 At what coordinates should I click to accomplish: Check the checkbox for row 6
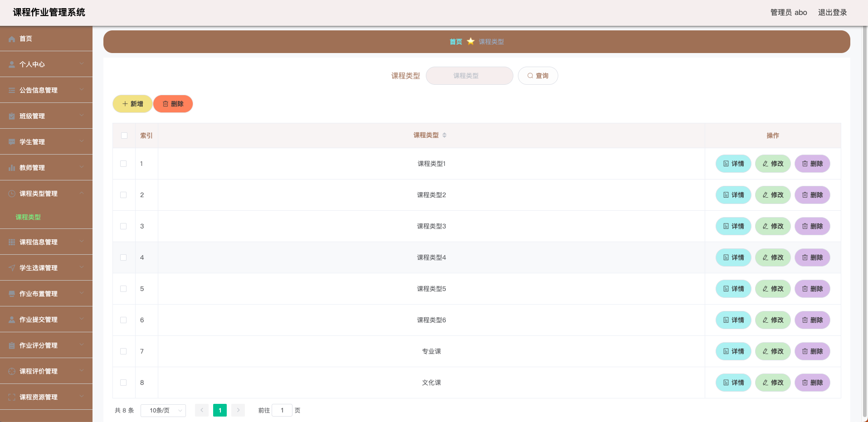123,320
